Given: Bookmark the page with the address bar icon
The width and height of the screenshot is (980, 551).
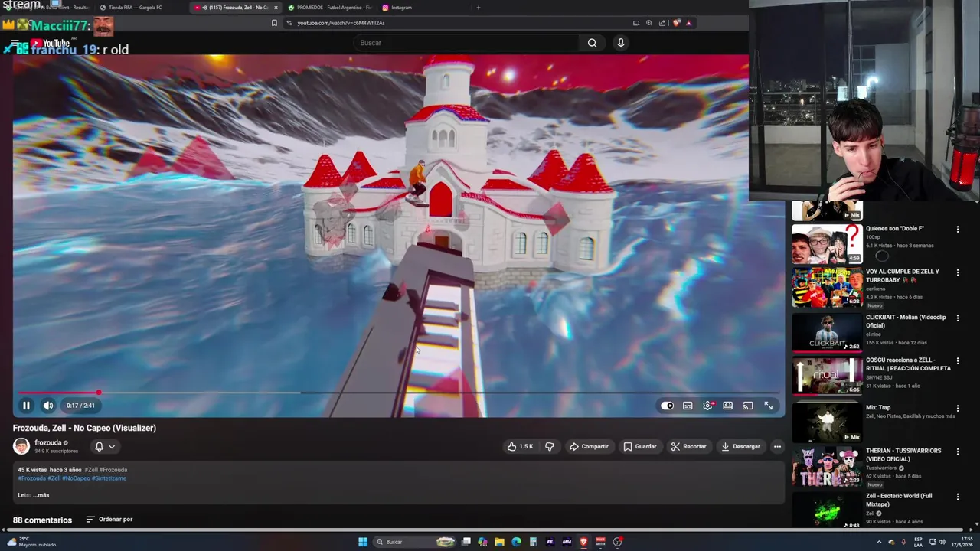Looking at the screenshot, I should [274, 23].
